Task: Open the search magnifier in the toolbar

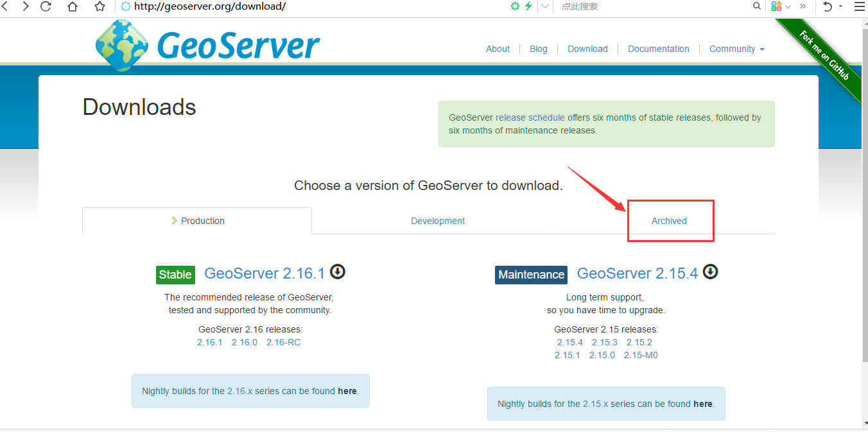Action: coord(756,6)
